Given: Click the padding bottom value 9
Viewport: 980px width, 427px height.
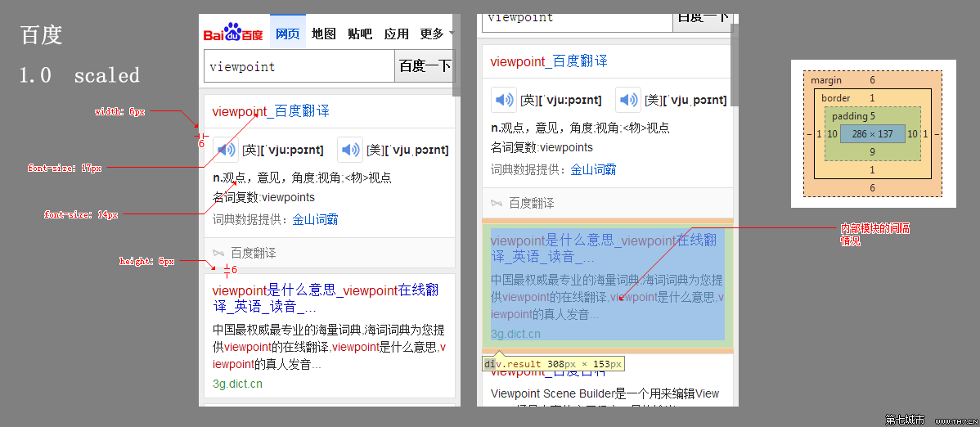Looking at the screenshot, I should click(873, 152).
